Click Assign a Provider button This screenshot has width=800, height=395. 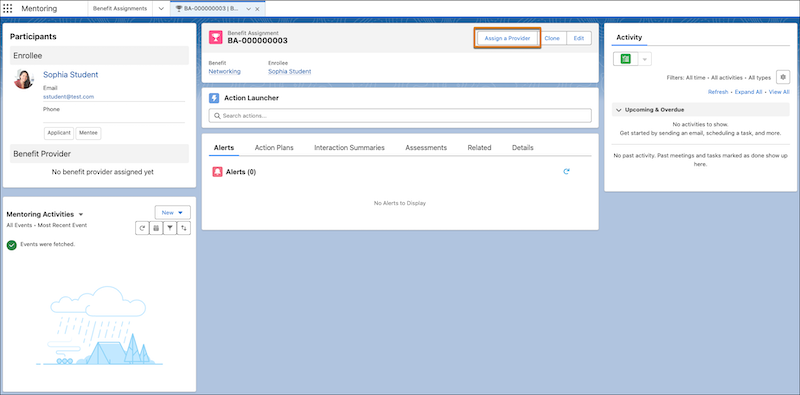click(507, 38)
